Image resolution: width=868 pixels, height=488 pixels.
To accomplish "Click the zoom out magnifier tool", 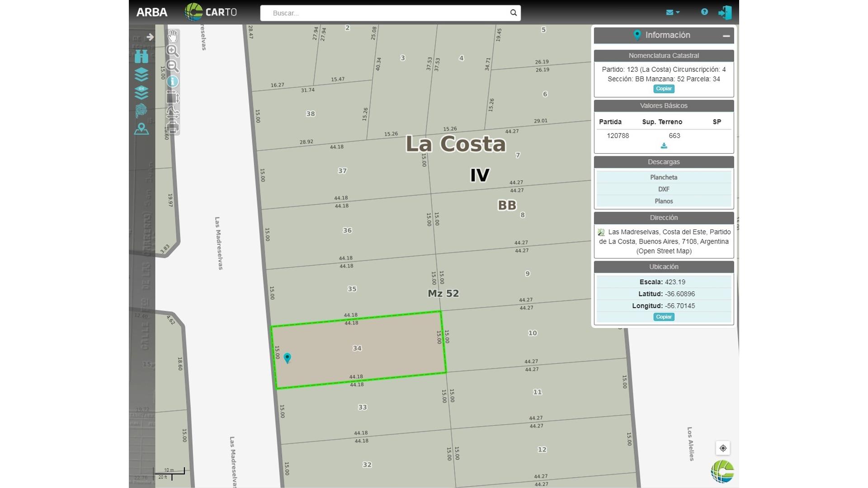I will coord(173,66).
